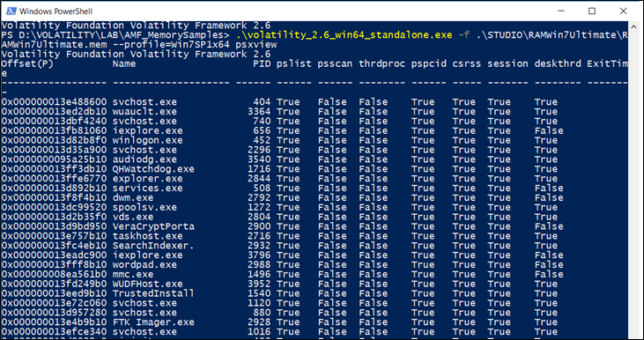Click the offset 0x000000013e488600 value

[x=54, y=102]
